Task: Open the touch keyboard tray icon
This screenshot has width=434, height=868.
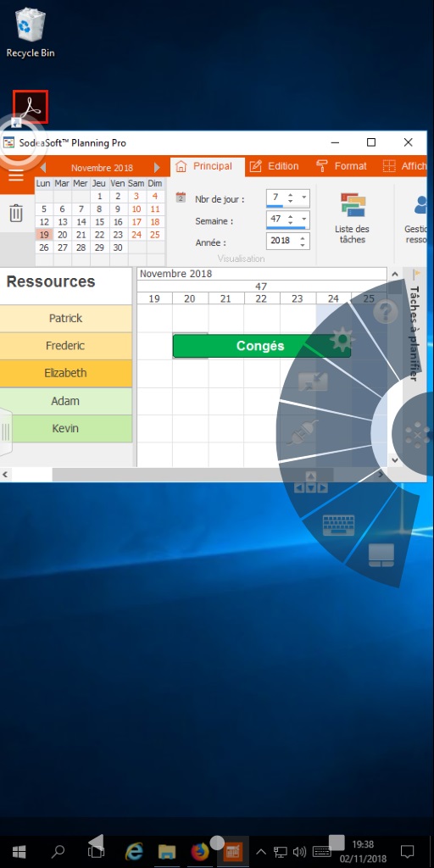Action: (321, 852)
